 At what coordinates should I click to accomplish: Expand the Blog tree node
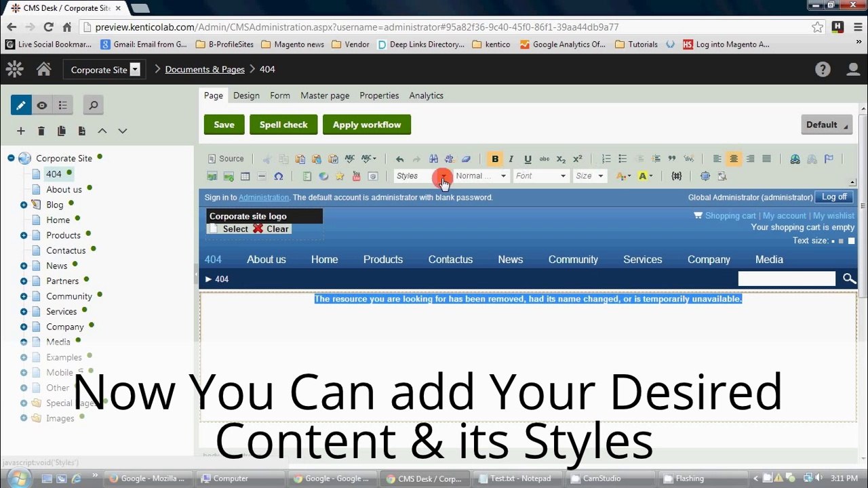click(24, 205)
